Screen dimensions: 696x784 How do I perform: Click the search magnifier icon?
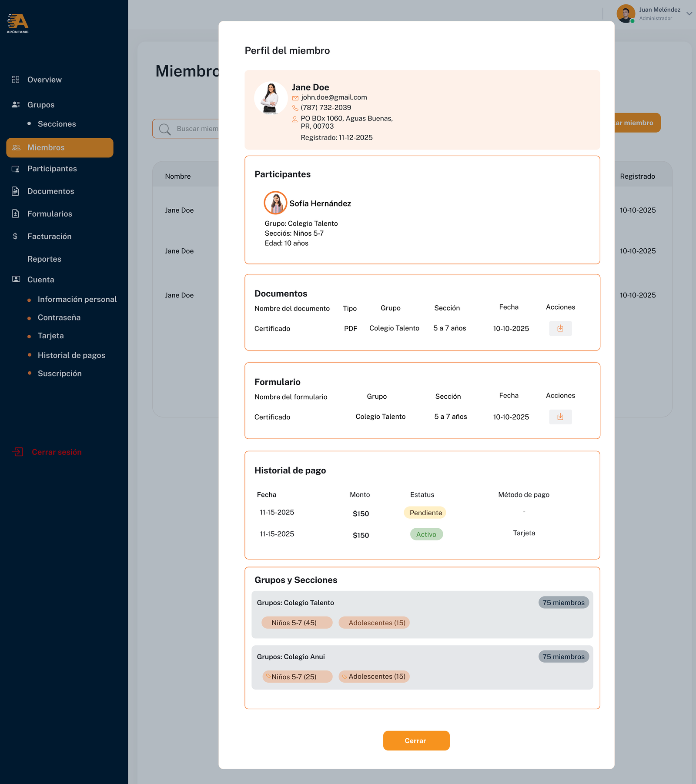(x=164, y=129)
